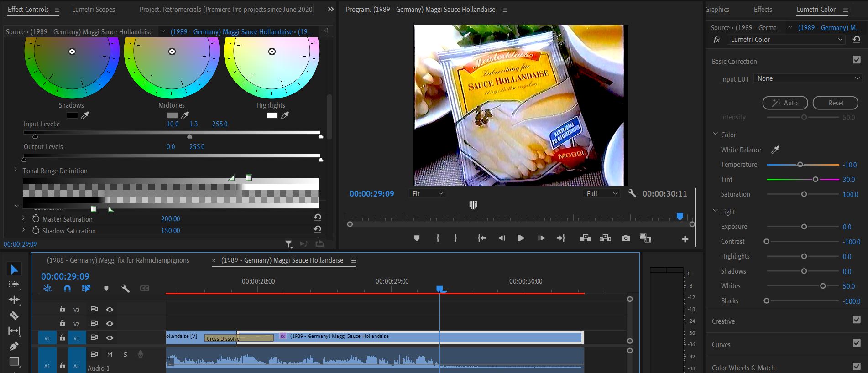Reset the Lumetri Color effect
The height and width of the screenshot is (373, 868).
857,40
